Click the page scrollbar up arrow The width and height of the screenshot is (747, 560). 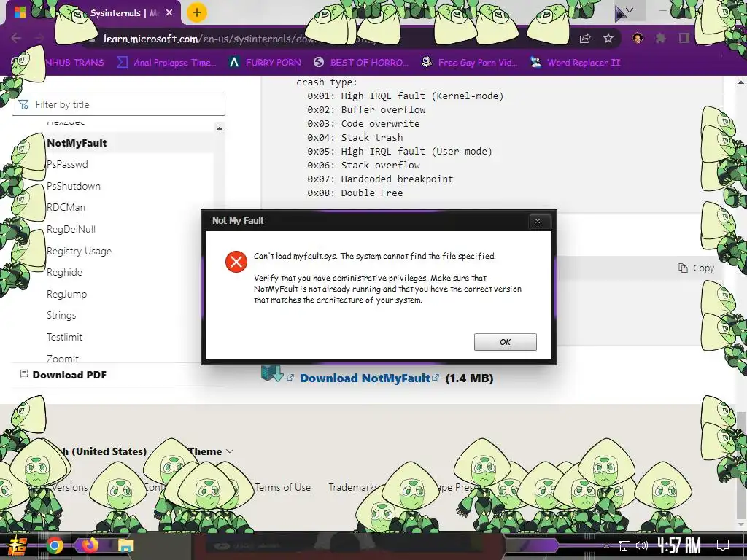click(x=741, y=82)
